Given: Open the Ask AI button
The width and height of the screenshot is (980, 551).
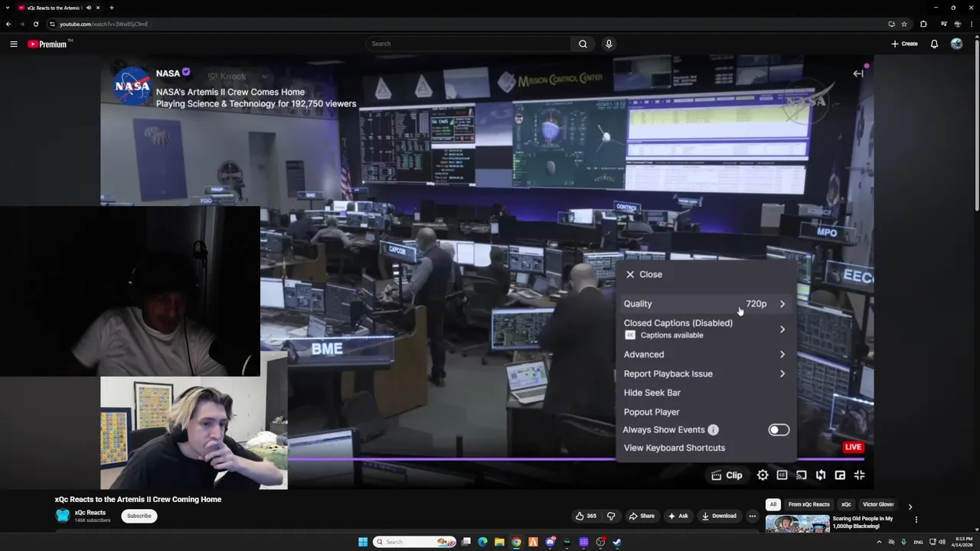Looking at the screenshot, I should click(678, 516).
